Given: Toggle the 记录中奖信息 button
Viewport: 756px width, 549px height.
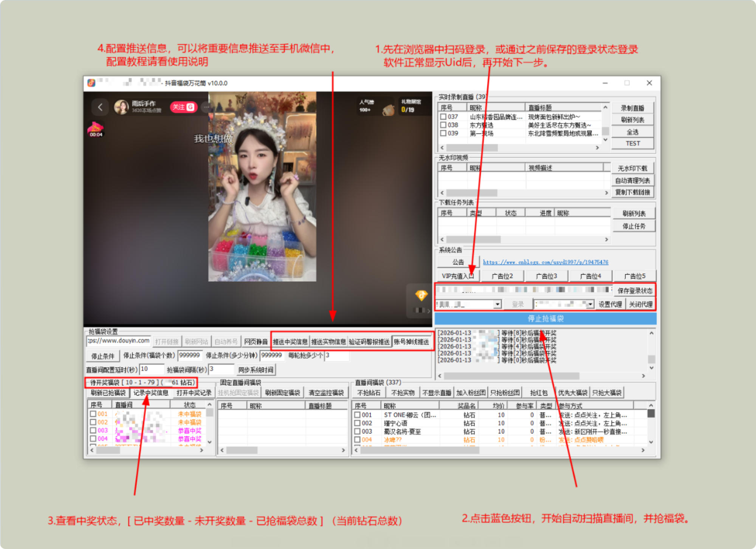Looking at the screenshot, I should pyautogui.click(x=151, y=393).
